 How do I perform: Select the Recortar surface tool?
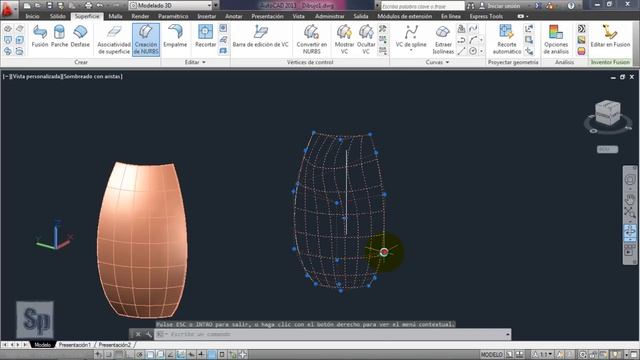point(205,36)
